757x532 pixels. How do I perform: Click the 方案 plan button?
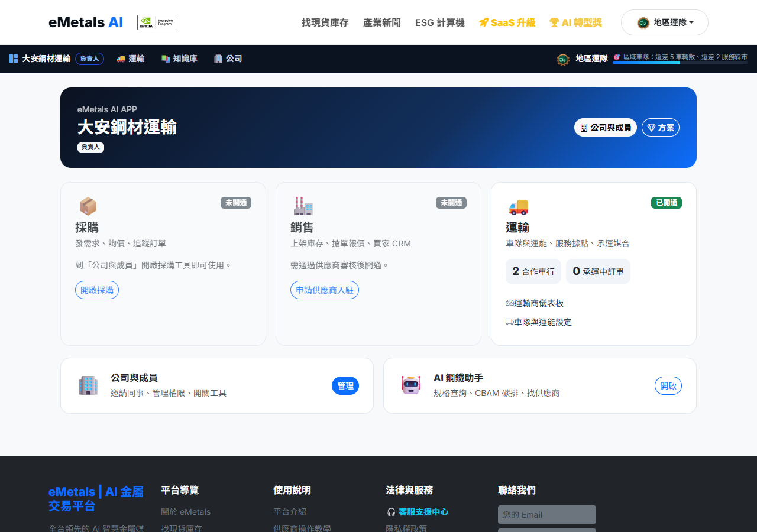pyautogui.click(x=661, y=127)
